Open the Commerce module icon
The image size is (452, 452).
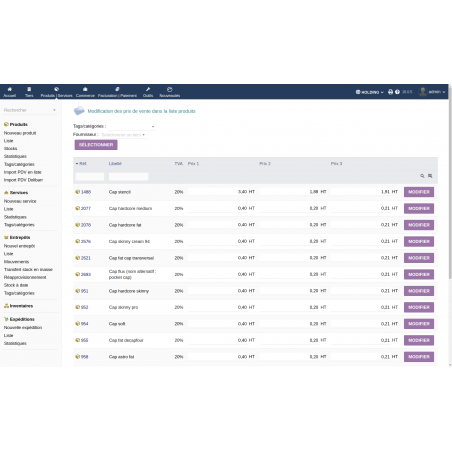85,89
